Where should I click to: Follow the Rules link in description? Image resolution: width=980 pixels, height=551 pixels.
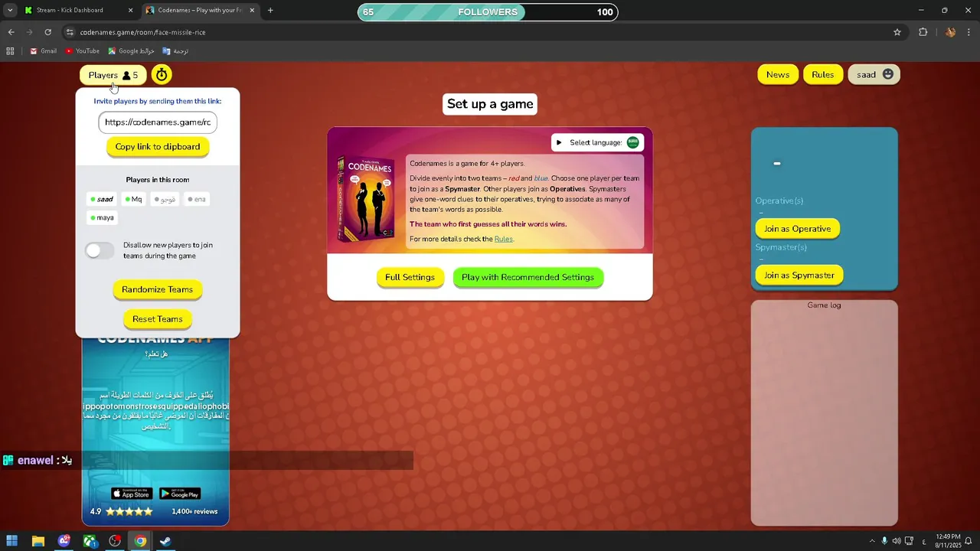pos(503,239)
